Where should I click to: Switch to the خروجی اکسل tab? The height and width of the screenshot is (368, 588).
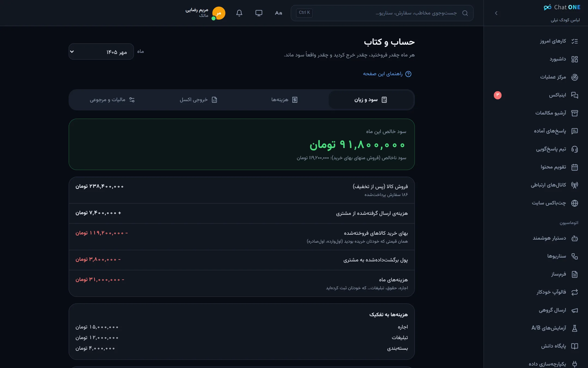[198, 100]
